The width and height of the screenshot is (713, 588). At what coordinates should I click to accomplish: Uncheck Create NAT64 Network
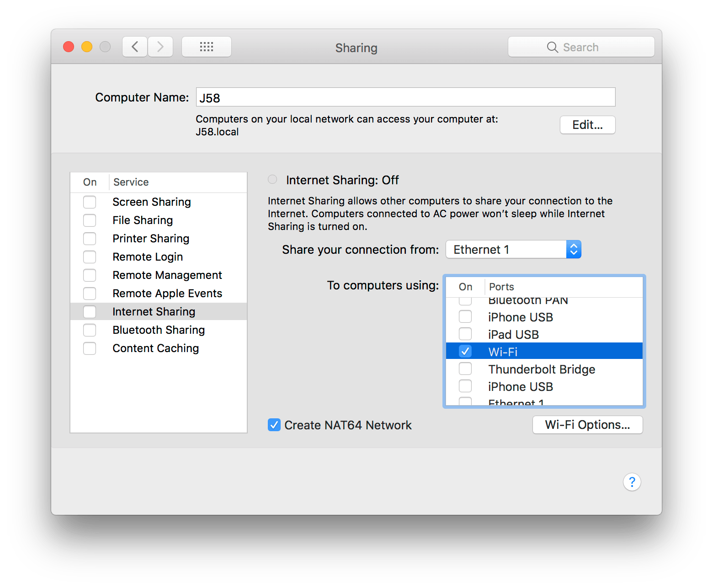(274, 425)
